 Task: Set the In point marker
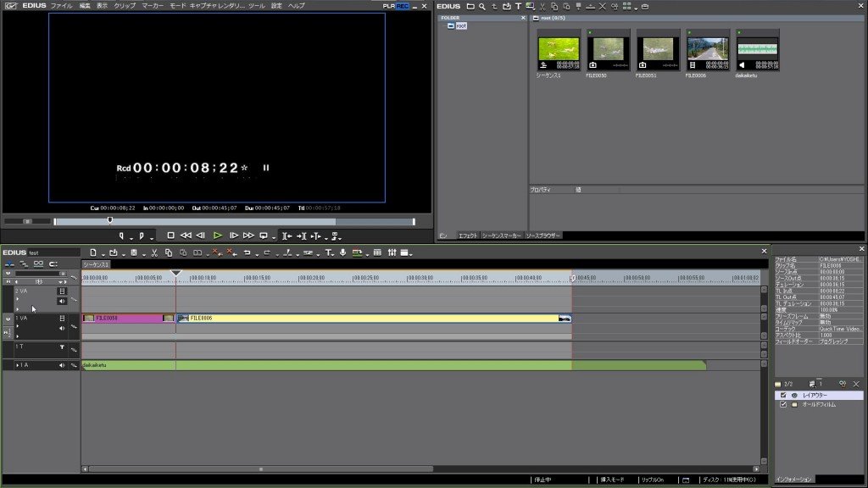(121, 236)
